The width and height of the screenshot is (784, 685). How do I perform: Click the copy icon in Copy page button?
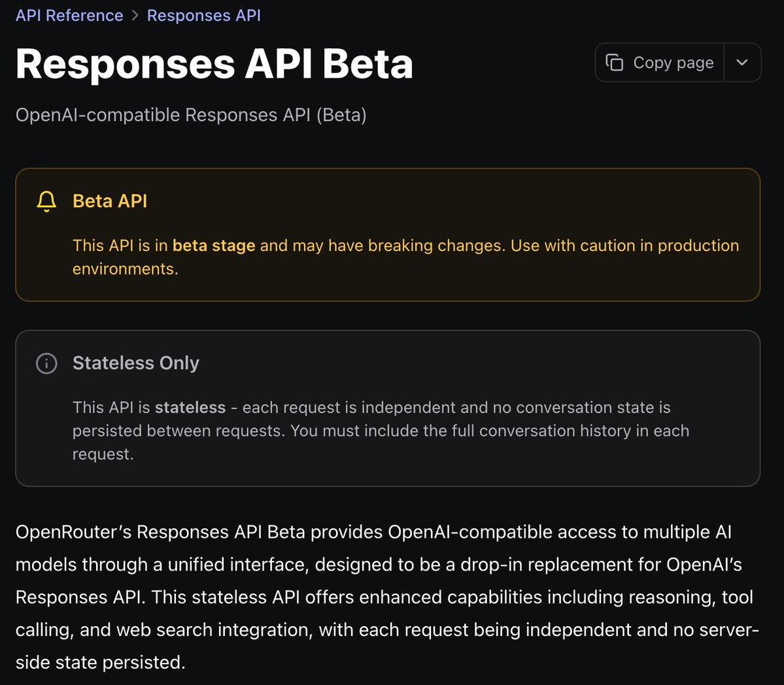(x=615, y=63)
